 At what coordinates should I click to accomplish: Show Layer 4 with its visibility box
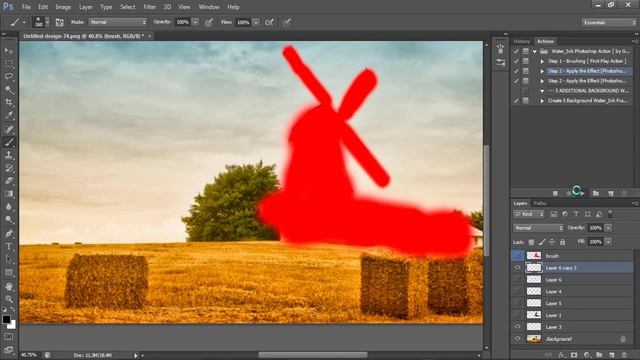click(x=517, y=291)
